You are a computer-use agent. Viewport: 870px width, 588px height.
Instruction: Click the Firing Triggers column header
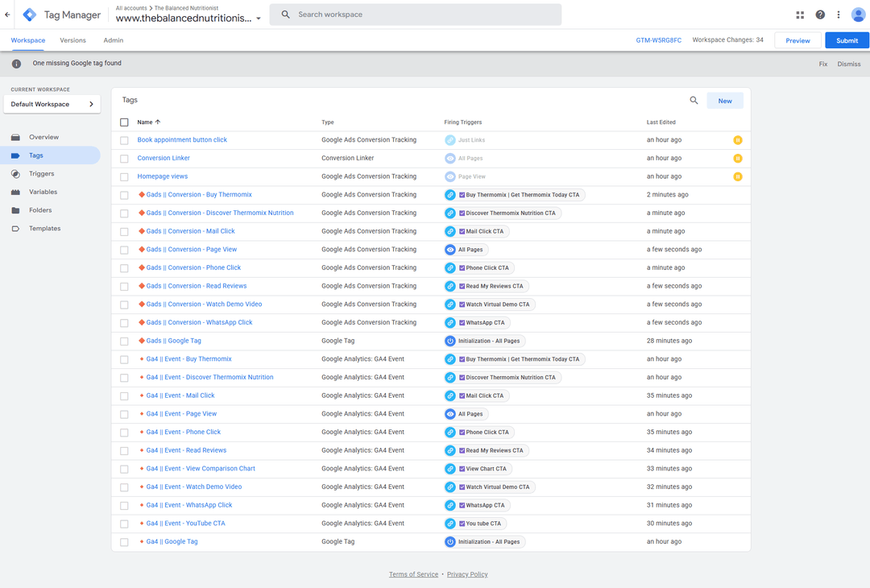tap(462, 122)
